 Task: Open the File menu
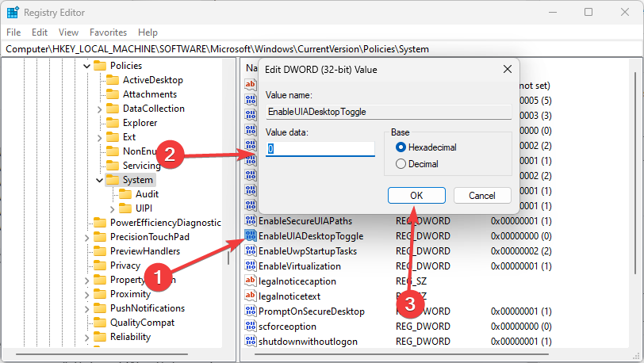(x=13, y=32)
